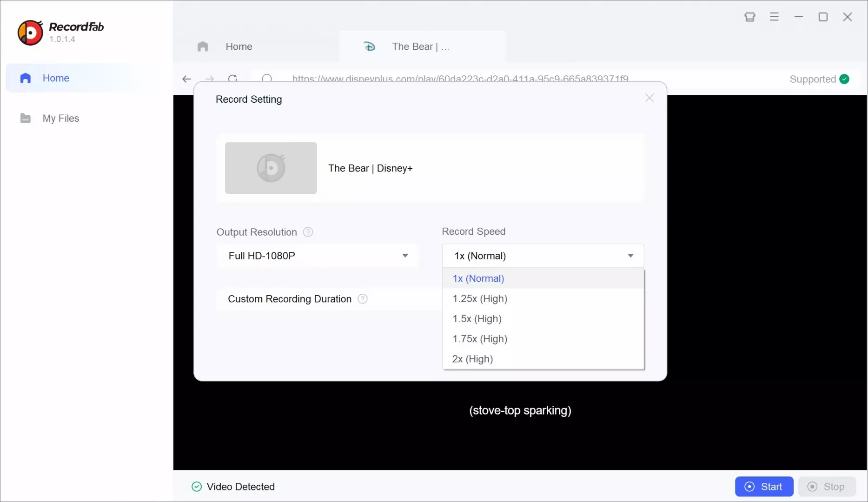868x502 pixels.
Task: Switch to the Home tab
Action: [256, 46]
